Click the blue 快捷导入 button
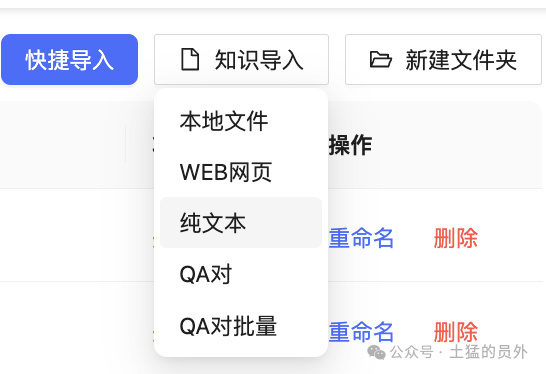546x374 pixels. point(70,60)
